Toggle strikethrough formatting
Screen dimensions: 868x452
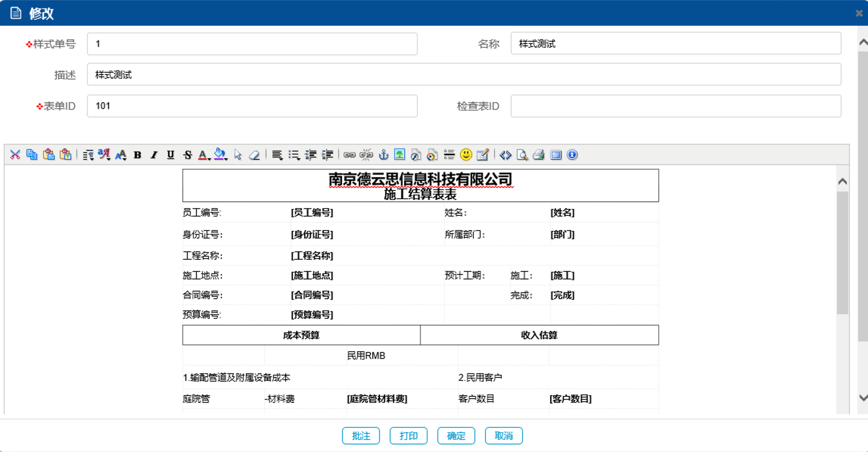188,155
